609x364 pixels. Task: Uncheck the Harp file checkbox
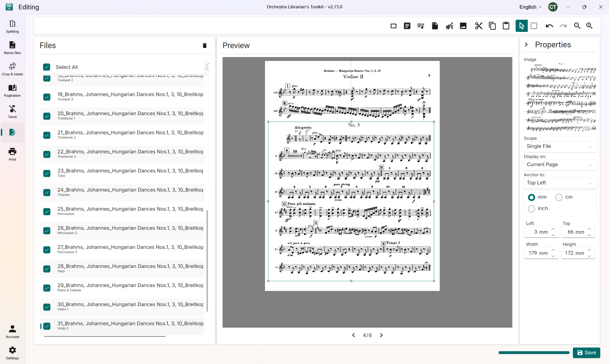(47, 269)
